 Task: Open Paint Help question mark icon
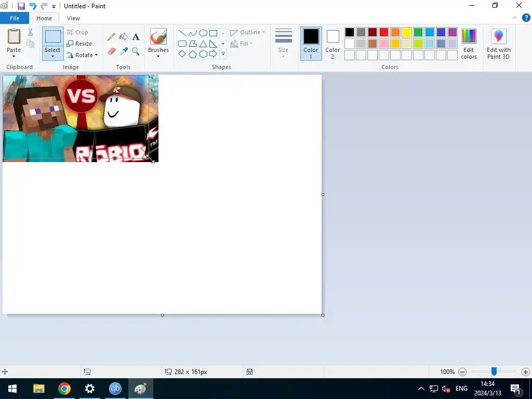click(x=526, y=18)
